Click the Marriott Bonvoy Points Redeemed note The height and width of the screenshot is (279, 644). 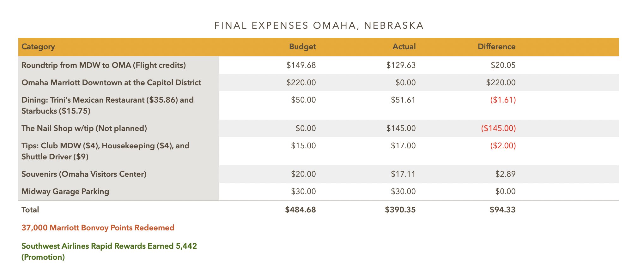coord(98,228)
